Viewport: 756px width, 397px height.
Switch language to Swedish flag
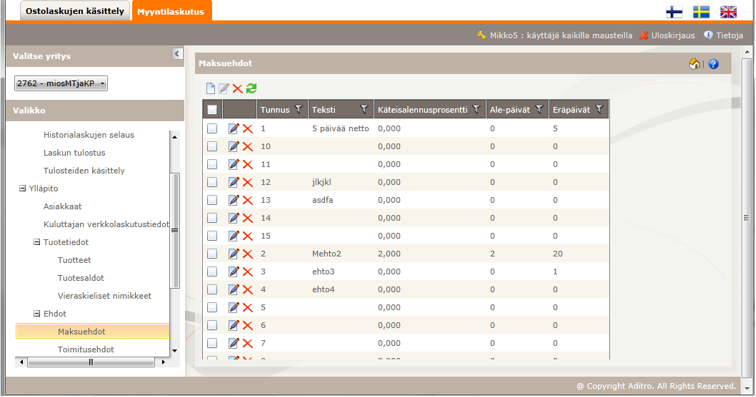(701, 12)
